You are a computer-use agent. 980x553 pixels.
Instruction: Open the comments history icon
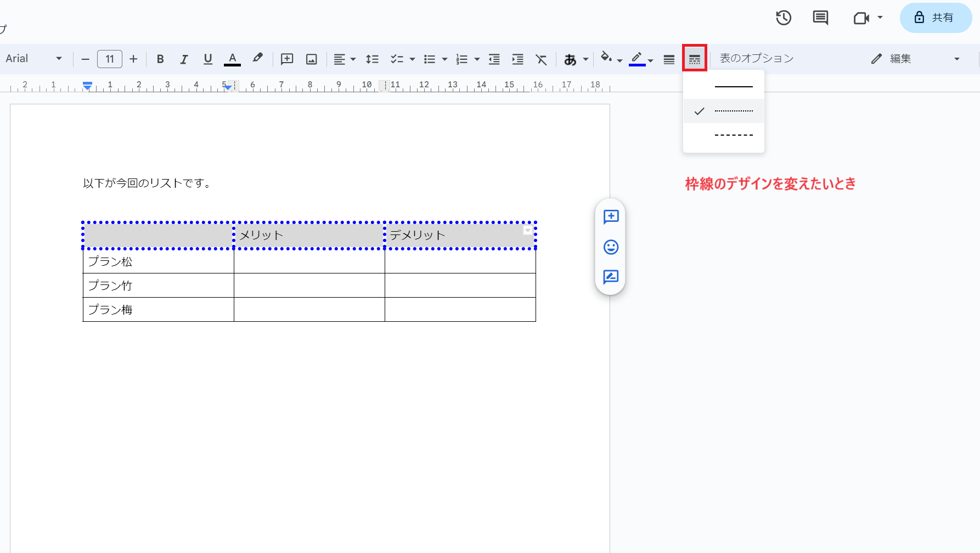[820, 18]
